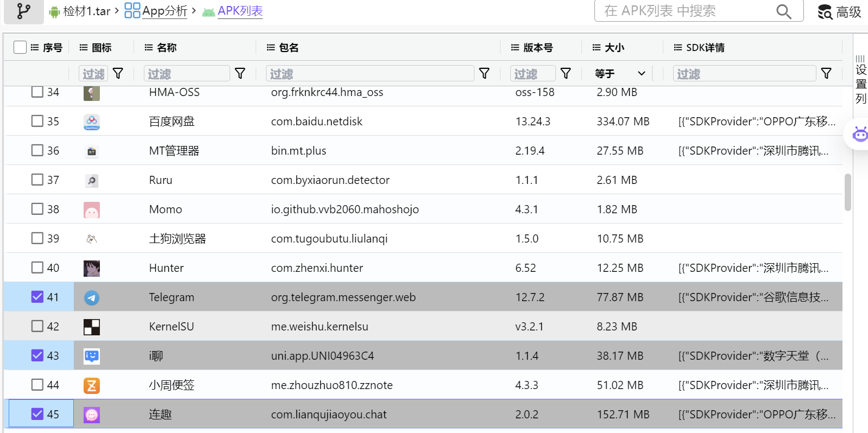
Task: Click the 版本号 filter input
Action: [533, 73]
